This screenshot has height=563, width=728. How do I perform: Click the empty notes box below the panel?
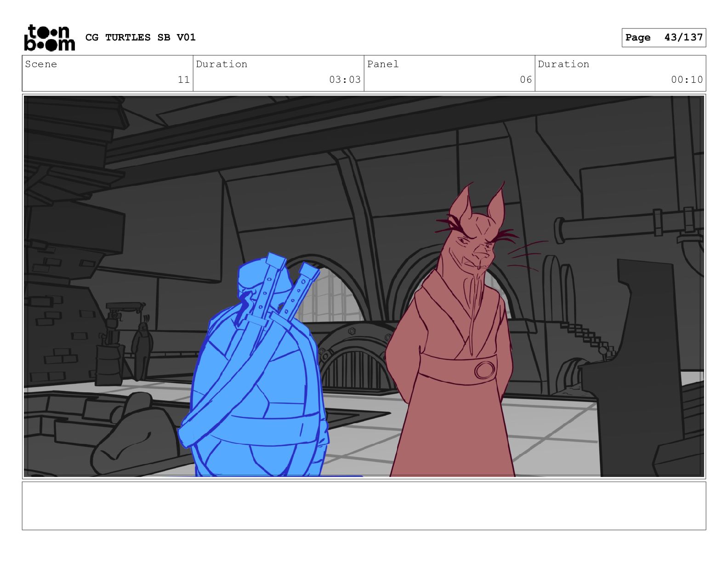[x=364, y=506]
